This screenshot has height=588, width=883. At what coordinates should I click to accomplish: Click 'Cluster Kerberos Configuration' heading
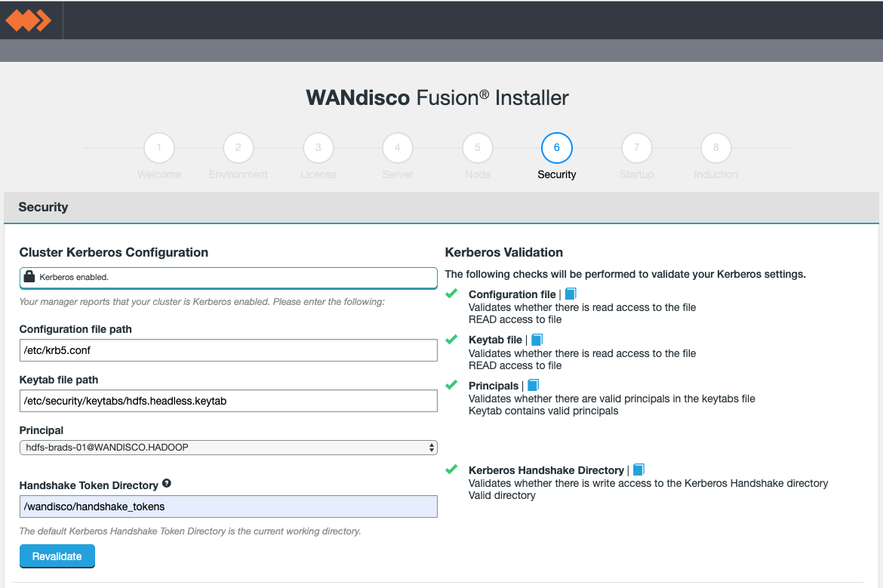[114, 252]
